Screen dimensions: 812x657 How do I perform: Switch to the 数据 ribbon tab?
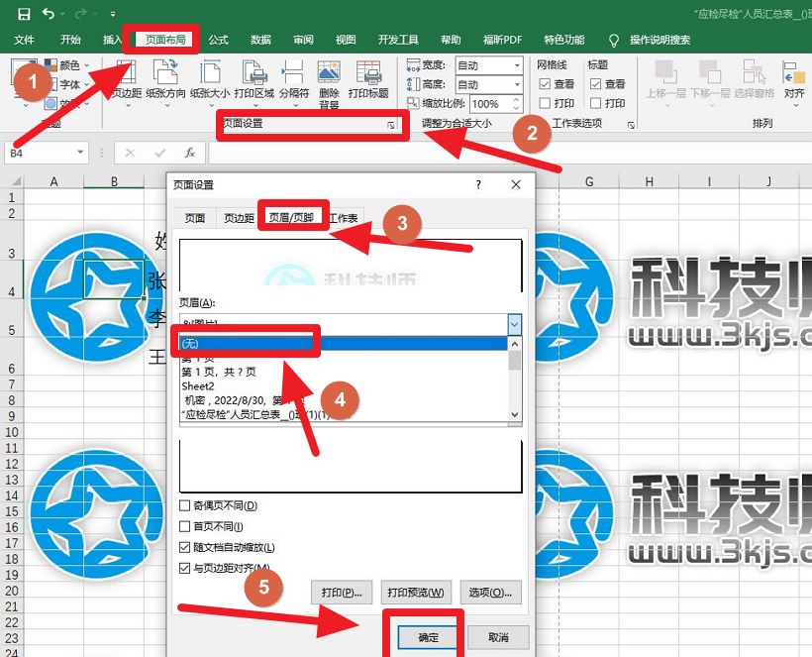click(261, 40)
